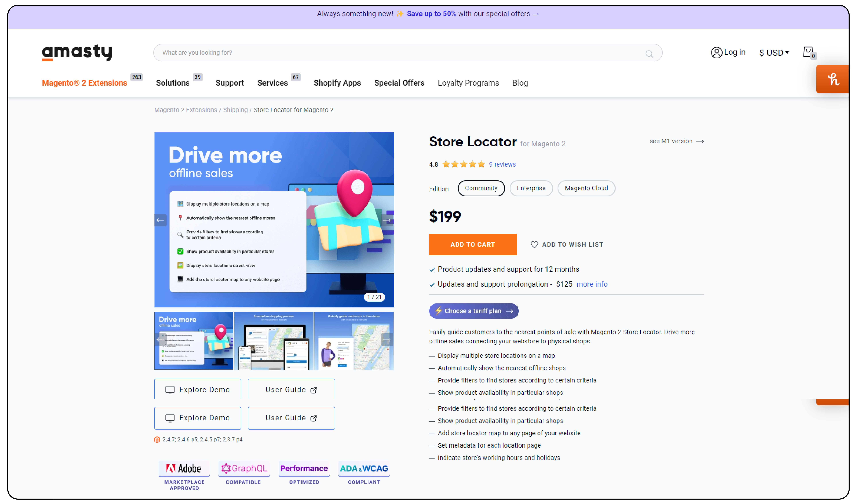Select the Enterprise edition toggle
The height and width of the screenshot is (504, 857).
click(x=530, y=188)
